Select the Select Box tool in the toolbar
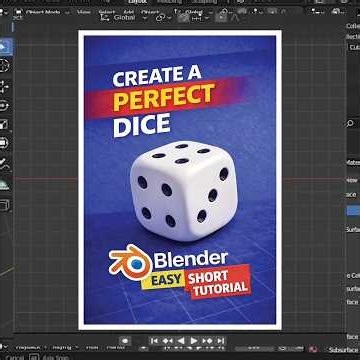Image resolution: width=360 pixels, height=360 pixels. point(5,47)
